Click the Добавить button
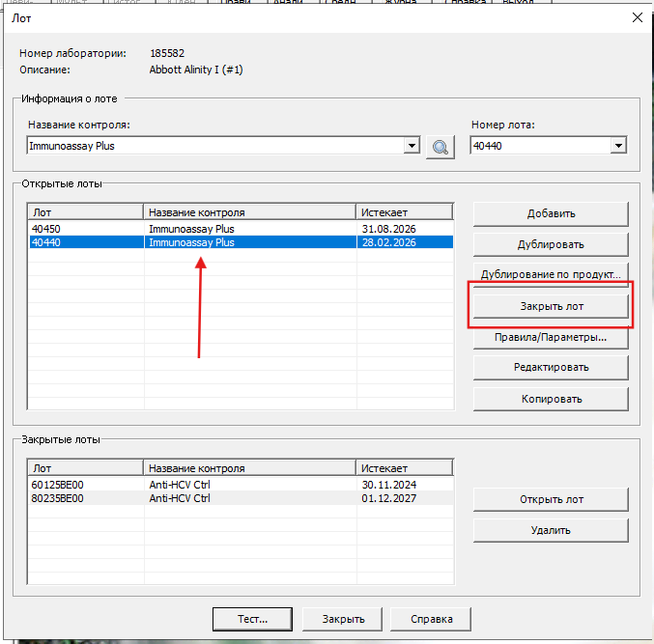Screen dimensions: 654x644 point(551,213)
